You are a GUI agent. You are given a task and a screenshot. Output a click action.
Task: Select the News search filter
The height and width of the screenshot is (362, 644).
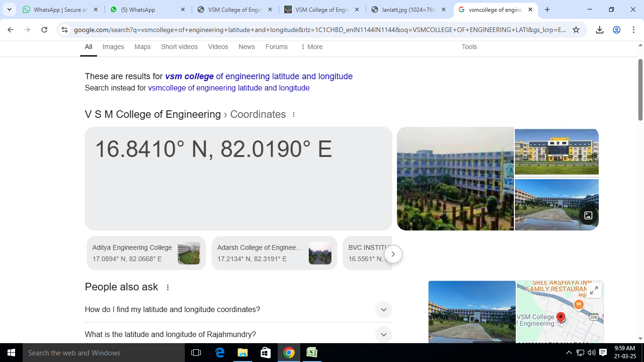pyautogui.click(x=247, y=47)
